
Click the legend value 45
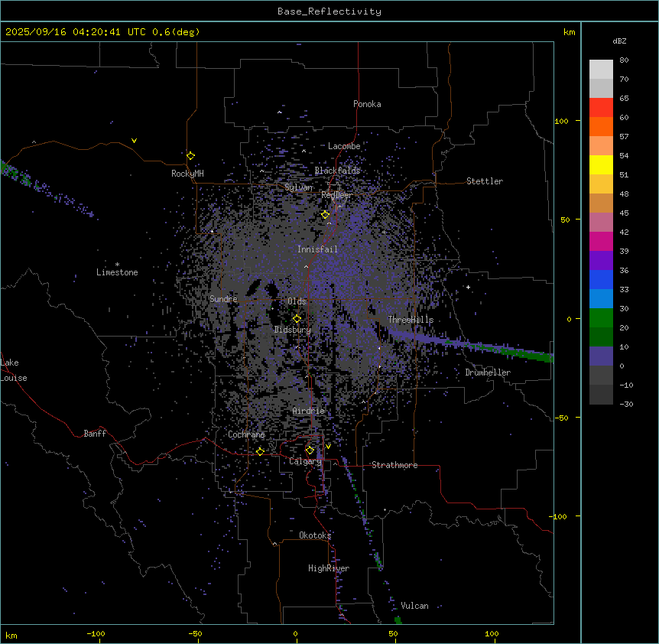[x=624, y=213]
